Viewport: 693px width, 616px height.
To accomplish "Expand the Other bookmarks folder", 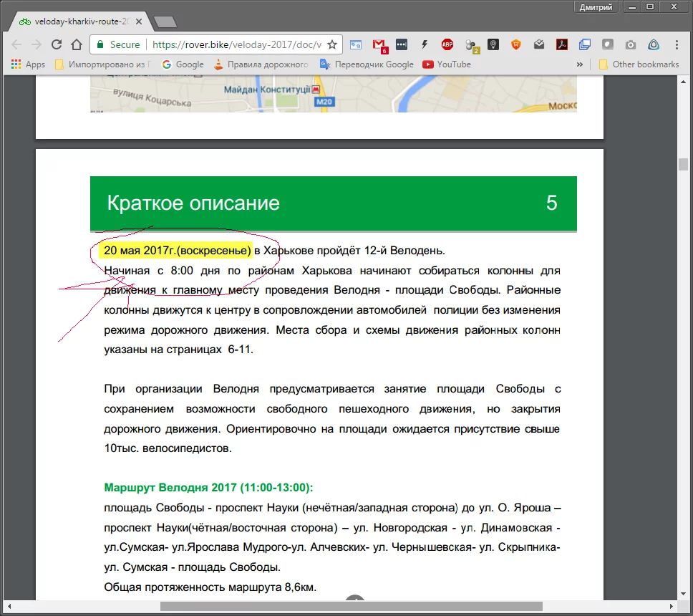I will click(639, 64).
